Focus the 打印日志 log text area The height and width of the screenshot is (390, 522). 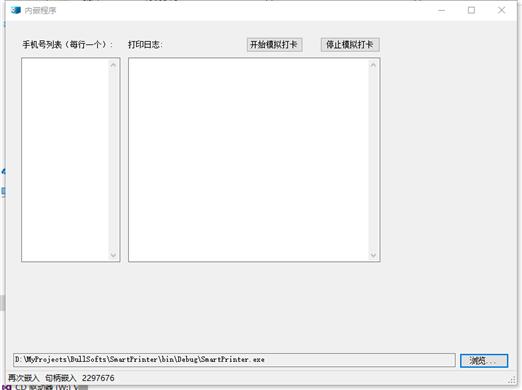(249, 160)
